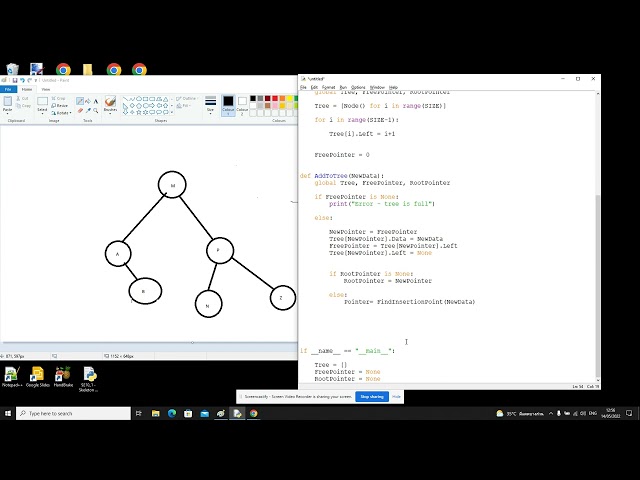Select the Pencil tool in Paint
Image resolution: width=640 pixels, height=480 pixels.
[x=80, y=101]
